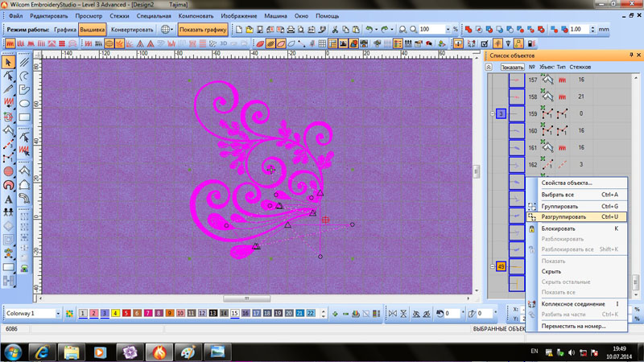Screen dimensions: 644x362
Task: Select yellow color swatch number 4
Action: (115, 314)
